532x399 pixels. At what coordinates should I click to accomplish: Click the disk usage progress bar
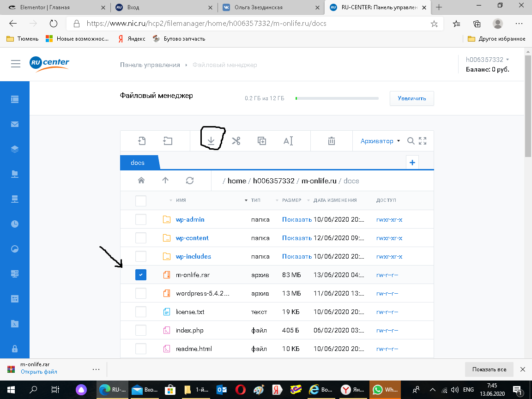(337, 98)
